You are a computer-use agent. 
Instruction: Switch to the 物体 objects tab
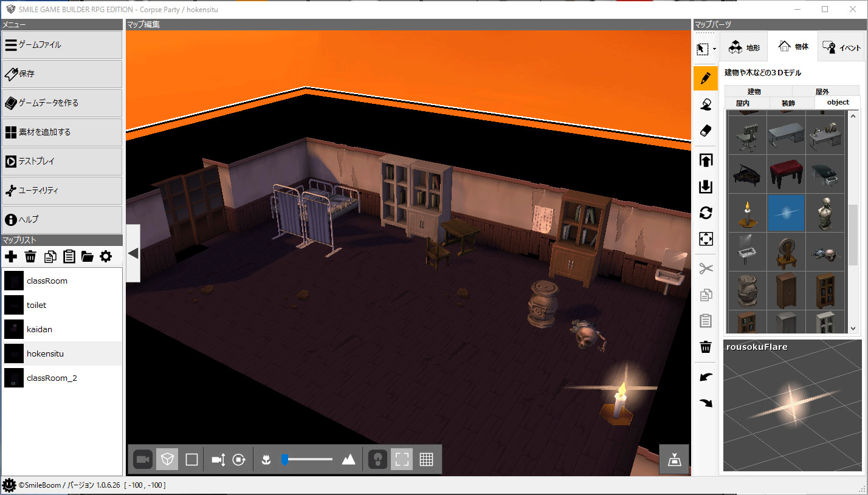coord(793,47)
